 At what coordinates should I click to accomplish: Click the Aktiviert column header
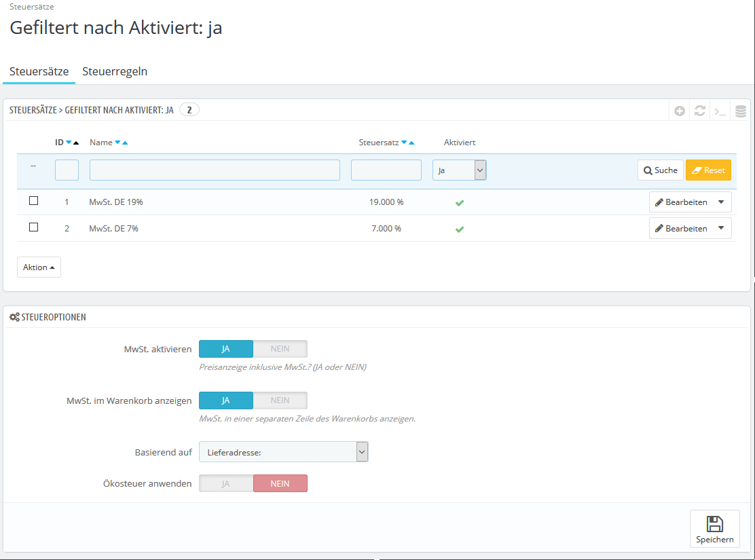coord(460,143)
